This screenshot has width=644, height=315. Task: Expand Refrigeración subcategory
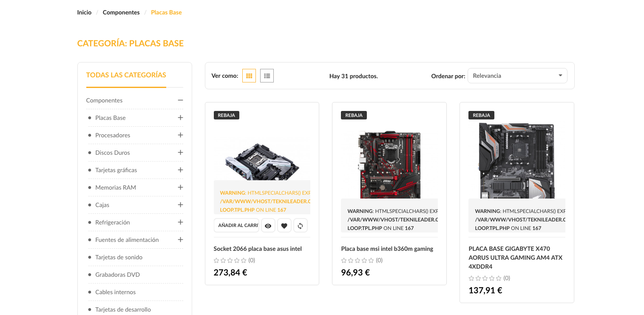point(180,222)
